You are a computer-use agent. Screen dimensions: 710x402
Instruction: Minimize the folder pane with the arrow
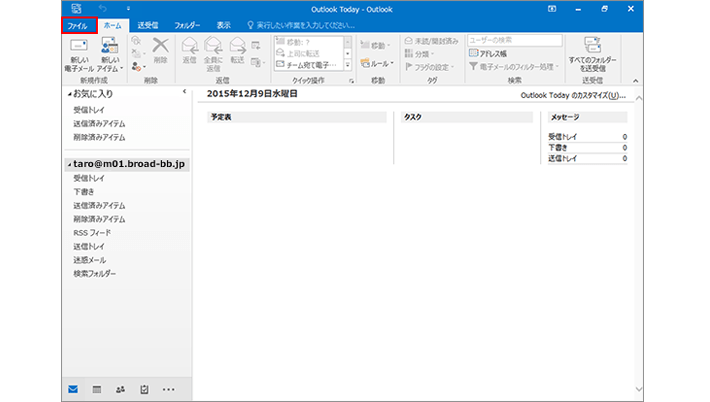tap(184, 92)
